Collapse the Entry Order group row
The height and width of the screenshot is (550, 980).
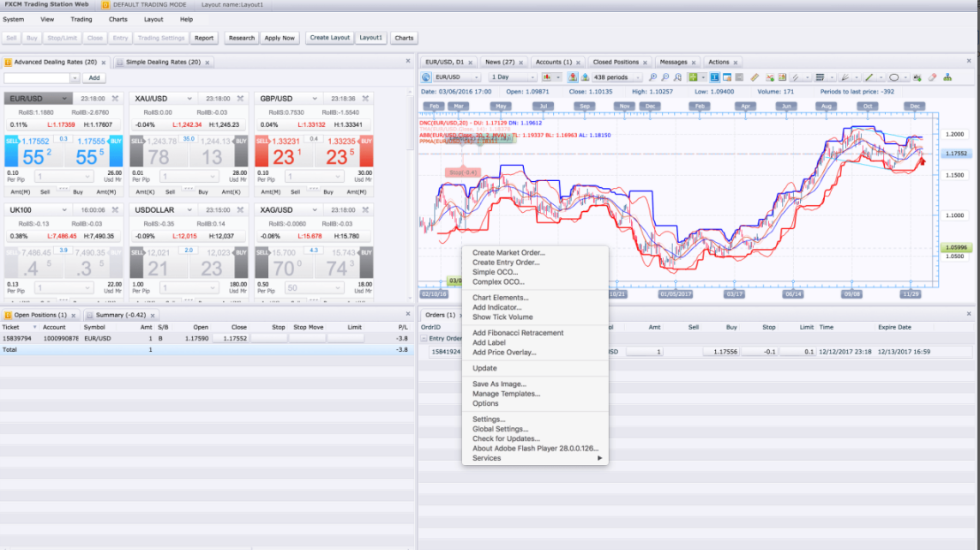coord(424,339)
